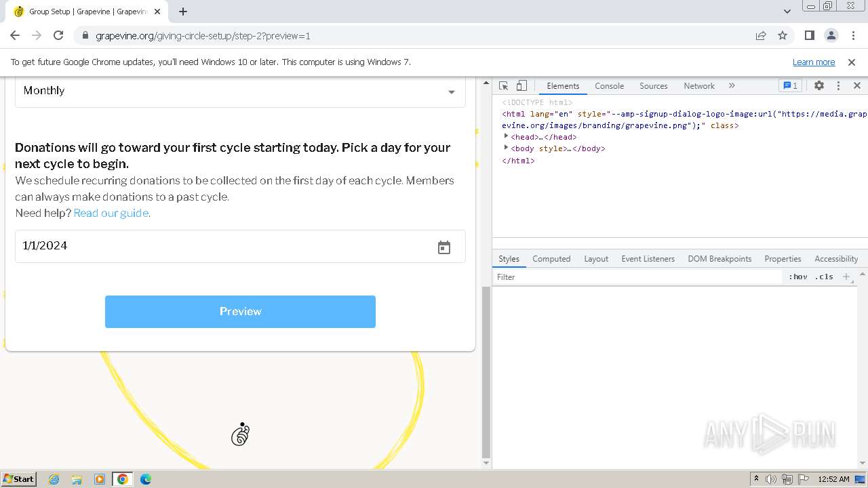
Task: Select the <!DOCTYPE html> line
Action: pyautogui.click(x=537, y=102)
